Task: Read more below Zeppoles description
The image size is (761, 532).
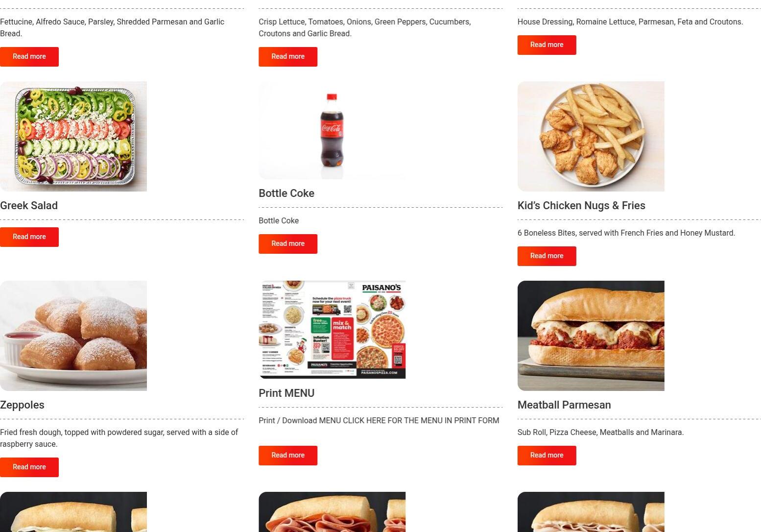Action: (x=29, y=467)
